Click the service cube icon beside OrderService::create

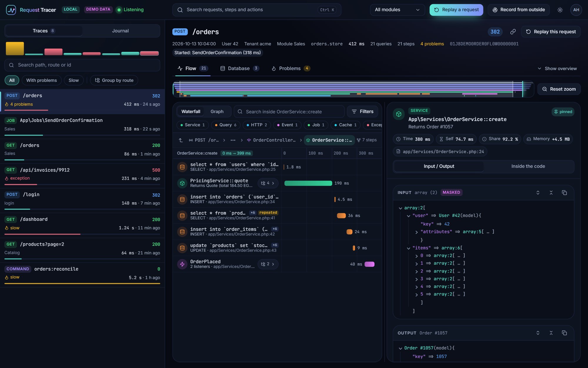399,114
